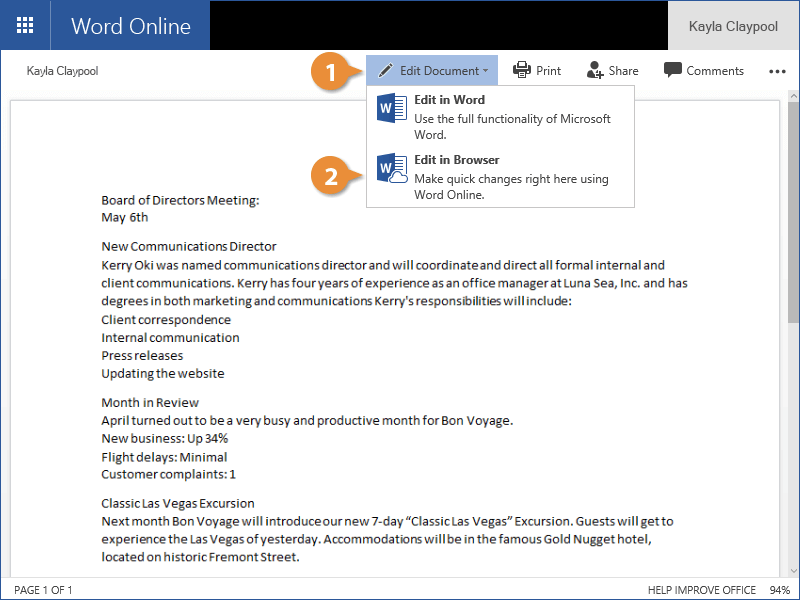Click the Share button label
800x600 pixels.
coord(623,71)
